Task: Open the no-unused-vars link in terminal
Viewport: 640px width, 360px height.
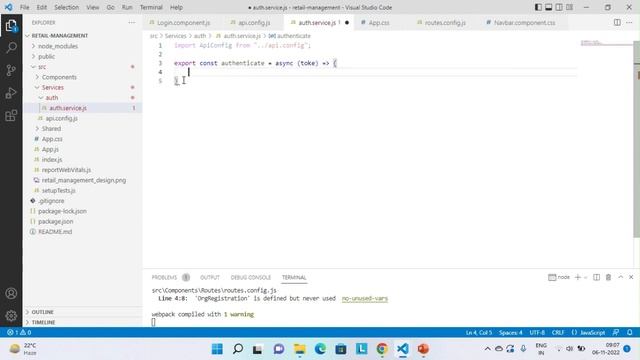Action: (364, 298)
